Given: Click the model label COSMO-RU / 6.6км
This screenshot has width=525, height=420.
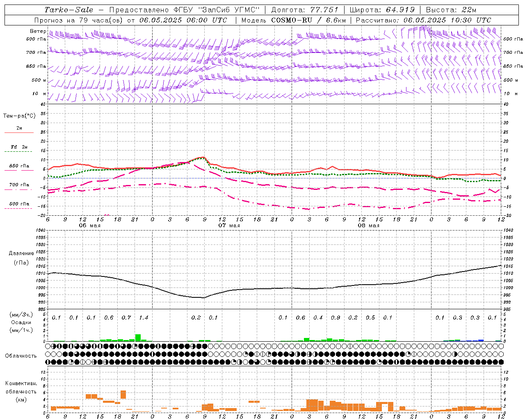Looking at the screenshot, I should (x=308, y=20).
